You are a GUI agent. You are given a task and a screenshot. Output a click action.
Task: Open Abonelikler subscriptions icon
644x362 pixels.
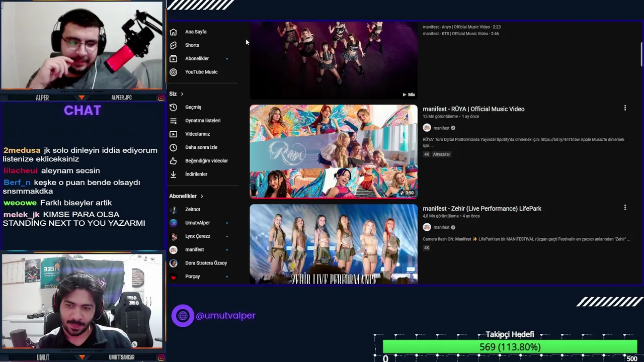(x=173, y=58)
